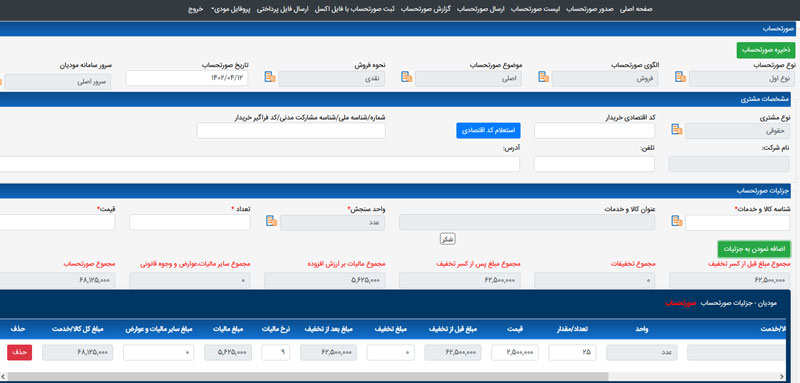Select نحوه فروش field showing نقدی
Screen dimensions: 800x383
coord(332,79)
